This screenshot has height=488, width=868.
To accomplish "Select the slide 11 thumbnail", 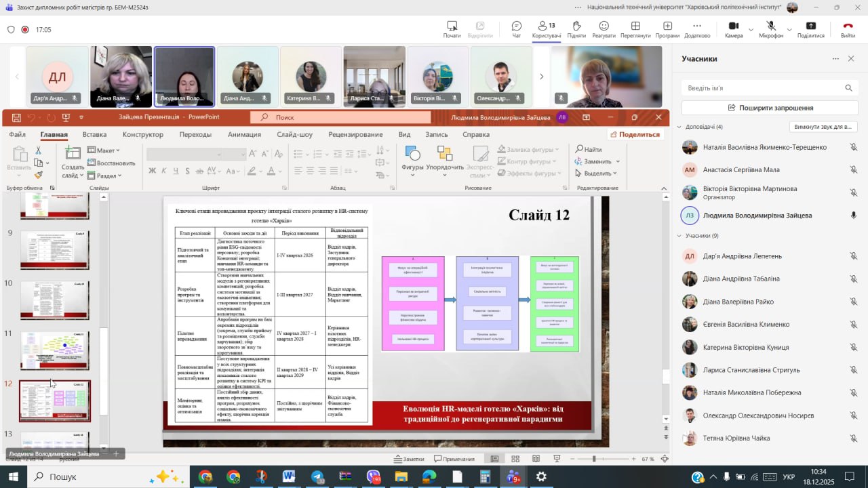I will click(54, 350).
